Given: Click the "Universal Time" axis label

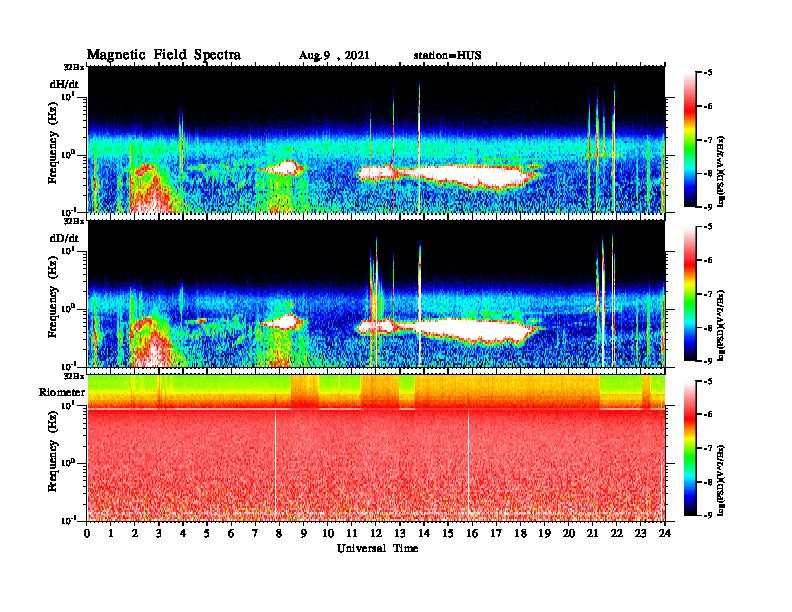Looking at the screenshot, I should click(377, 548).
